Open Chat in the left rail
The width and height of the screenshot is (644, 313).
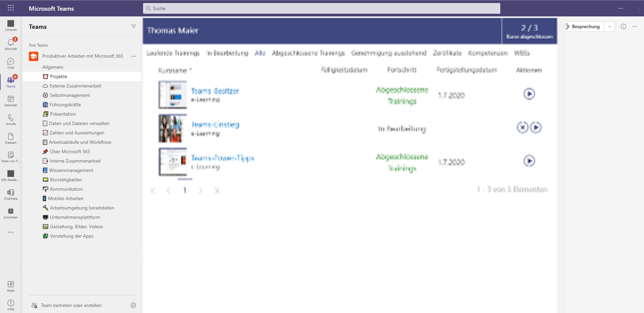tap(11, 63)
